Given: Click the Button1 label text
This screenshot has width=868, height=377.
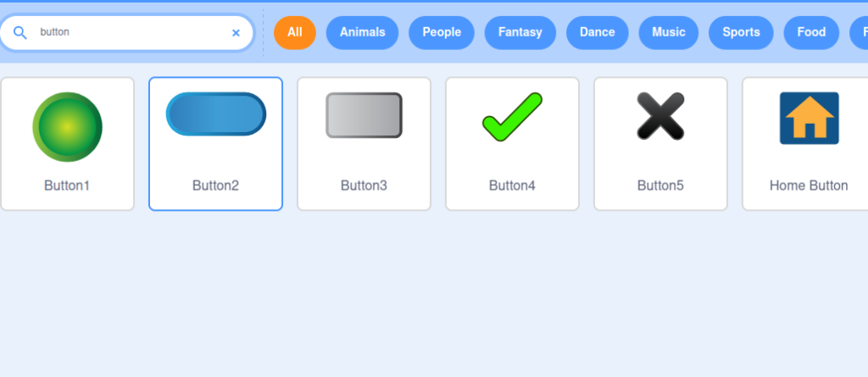Looking at the screenshot, I should click(x=67, y=186).
